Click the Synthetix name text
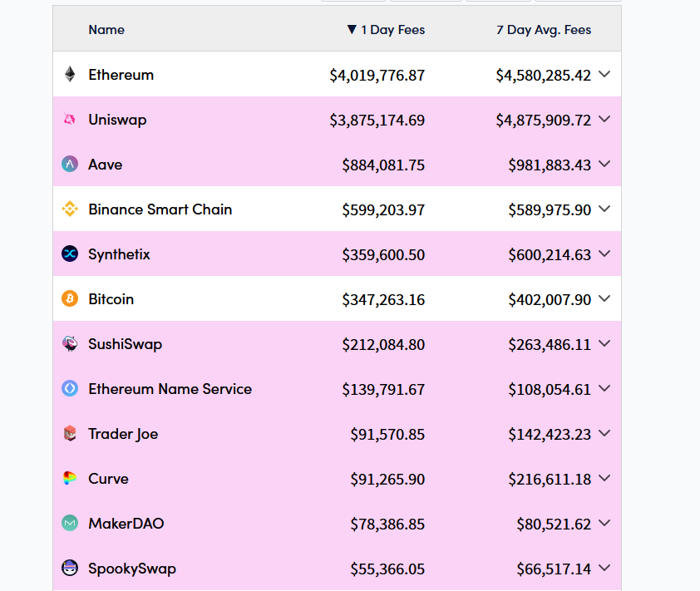700x591 pixels. click(x=119, y=254)
